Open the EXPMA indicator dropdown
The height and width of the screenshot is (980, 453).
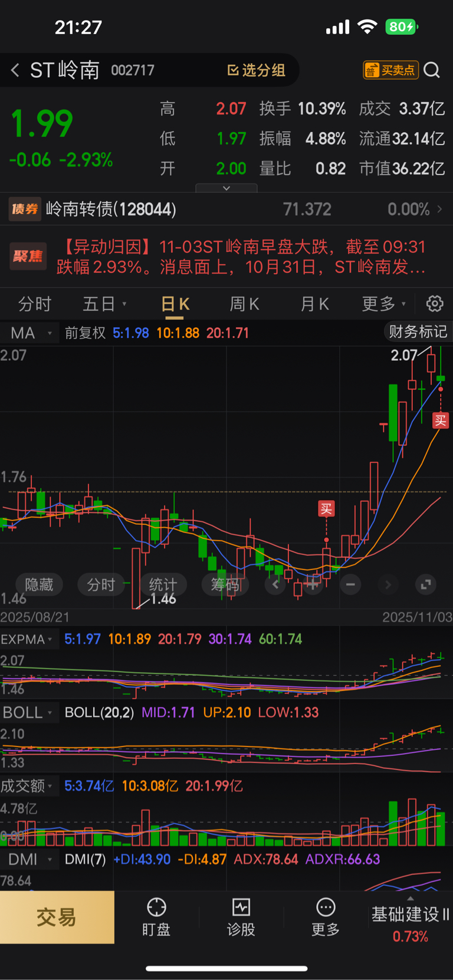pos(27,639)
